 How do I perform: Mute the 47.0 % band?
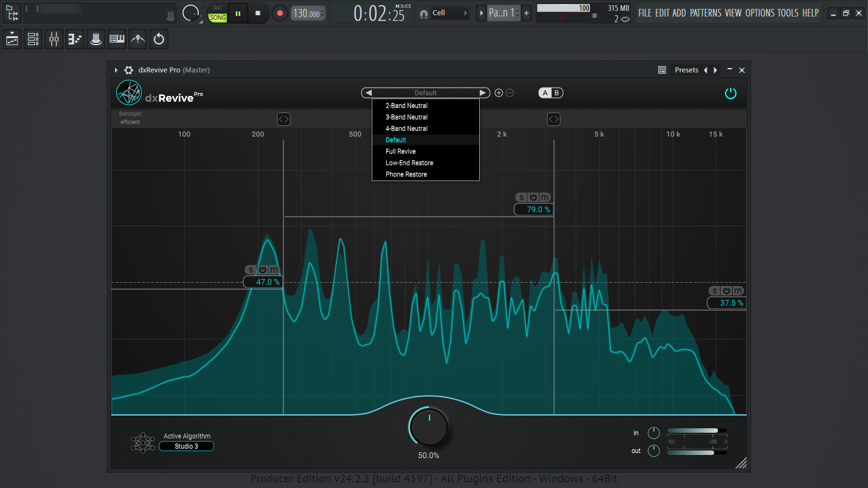[x=275, y=270]
